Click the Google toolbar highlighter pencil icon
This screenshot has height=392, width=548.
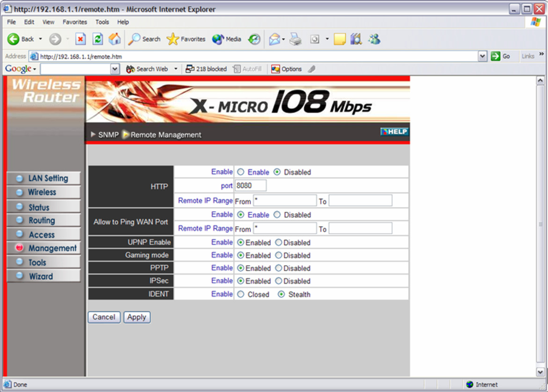coord(311,69)
